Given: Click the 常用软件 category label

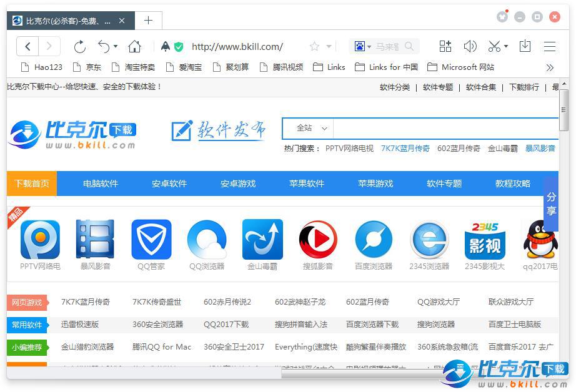Looking at the screenshot, I should tap(27, 325).
